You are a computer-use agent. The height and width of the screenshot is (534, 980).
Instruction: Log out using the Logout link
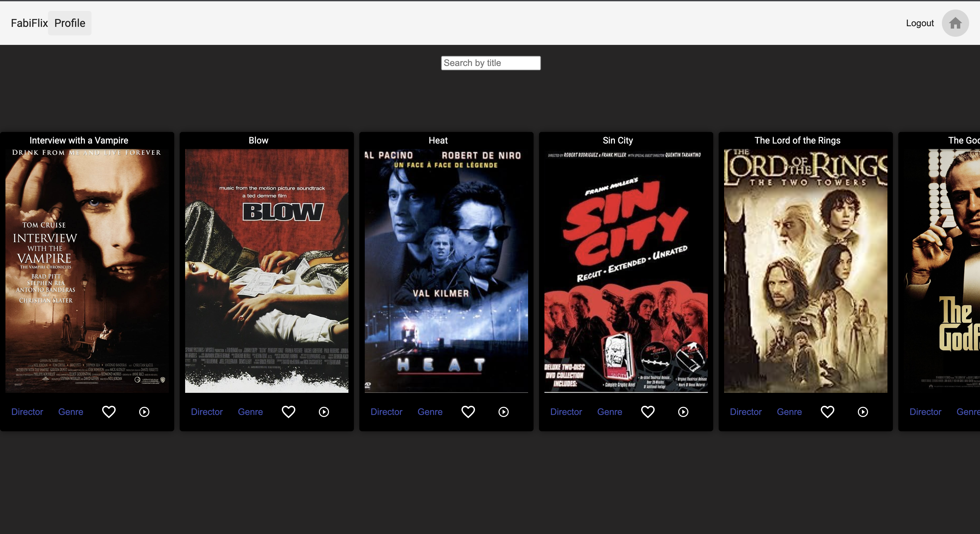pyautogui.click(x=919, y=23)
